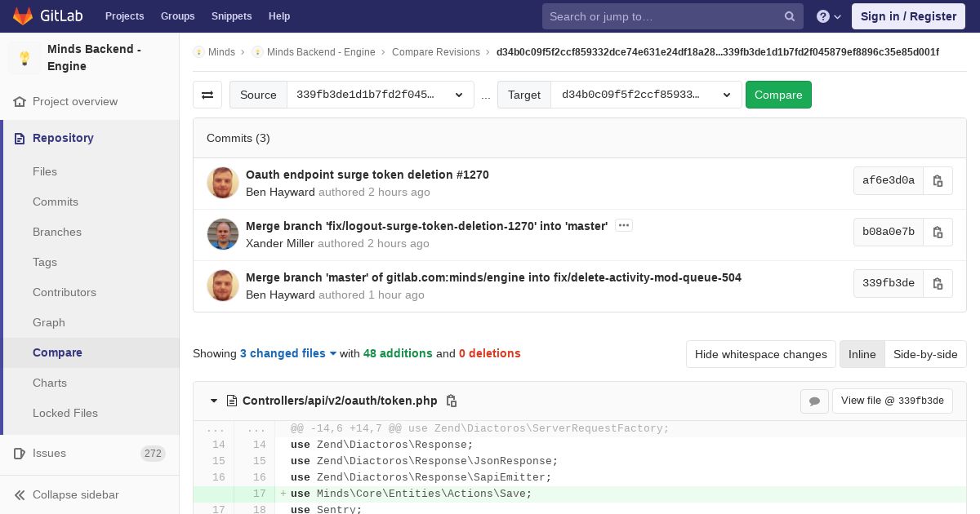Open the Help question mark menu

click(x=828, y=16)
